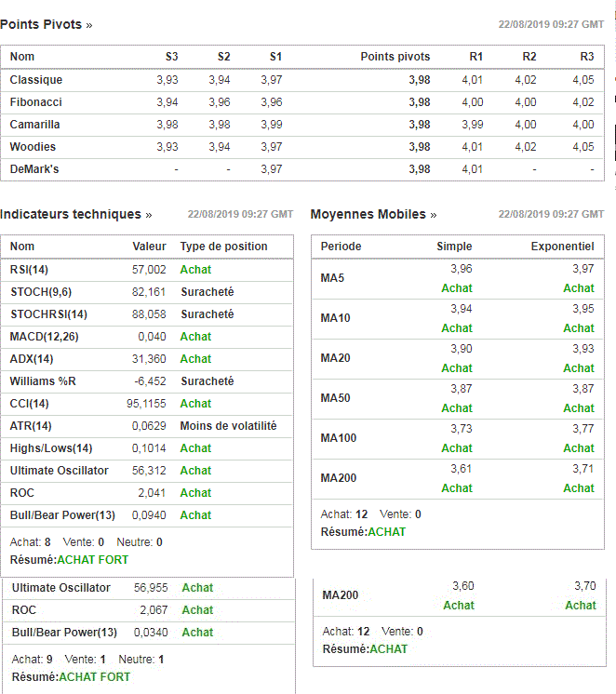Click the ACHAT FORT summary under indicators
616x694 pixels.
point(92,560)
